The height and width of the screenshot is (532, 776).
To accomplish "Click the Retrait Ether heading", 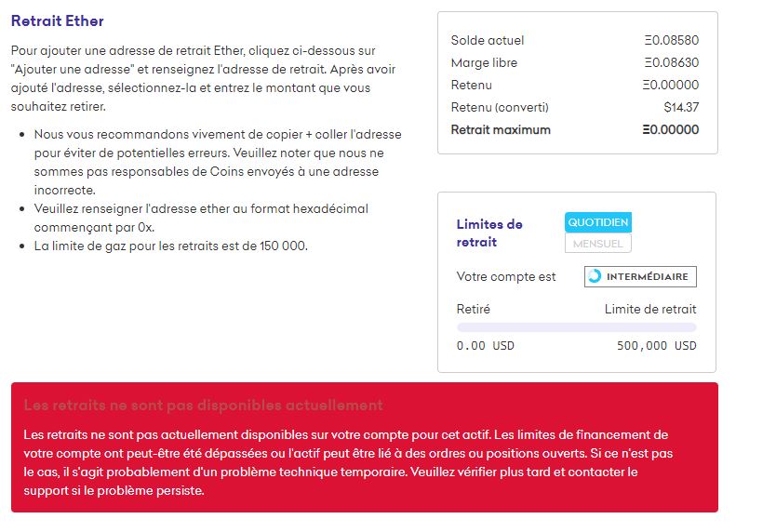I will (58, 20).
